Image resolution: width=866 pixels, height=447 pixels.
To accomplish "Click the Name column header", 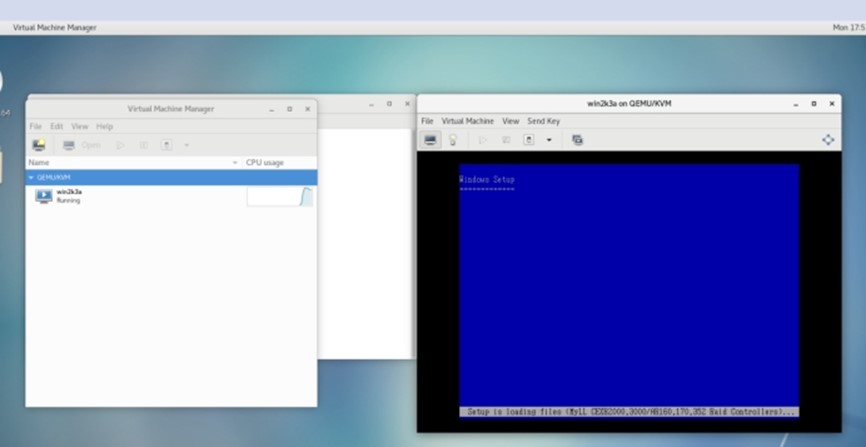I will (134, 162).
